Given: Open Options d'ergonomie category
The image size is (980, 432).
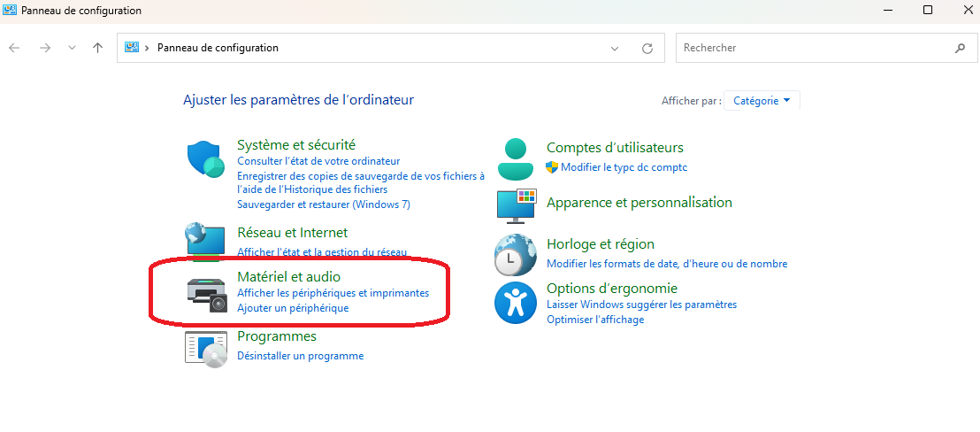Looking at the screenshot, I should (x=612, y=289).
